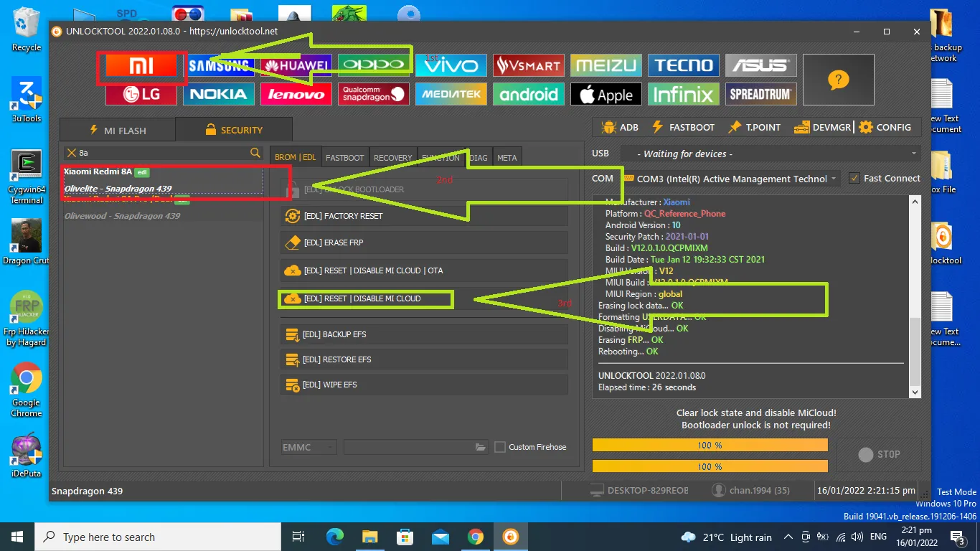The width and height of the screenshot is (980, 551).
Task: Switch to the MI FLASH tab
Action: click(x=118, y=130)
